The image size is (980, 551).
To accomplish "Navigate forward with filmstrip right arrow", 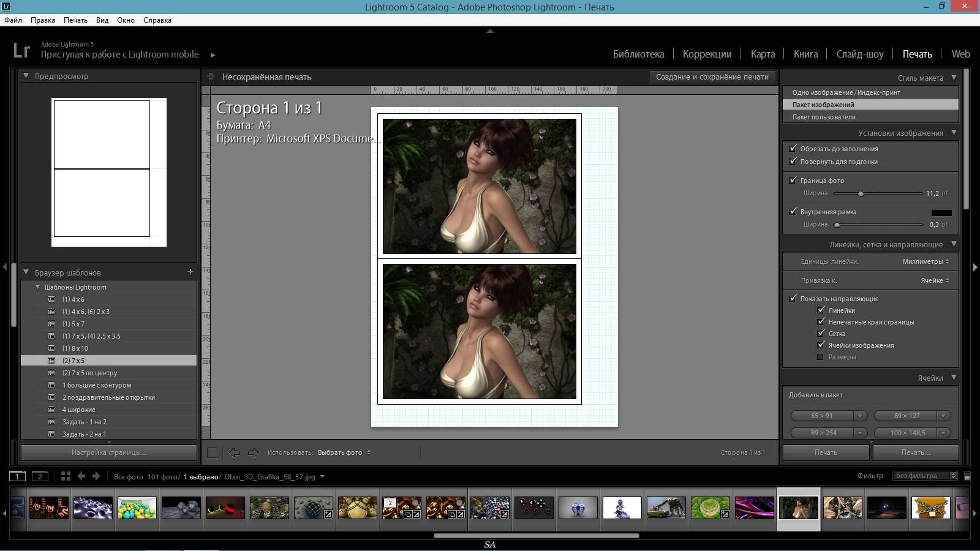I will (x=96, y=476).
